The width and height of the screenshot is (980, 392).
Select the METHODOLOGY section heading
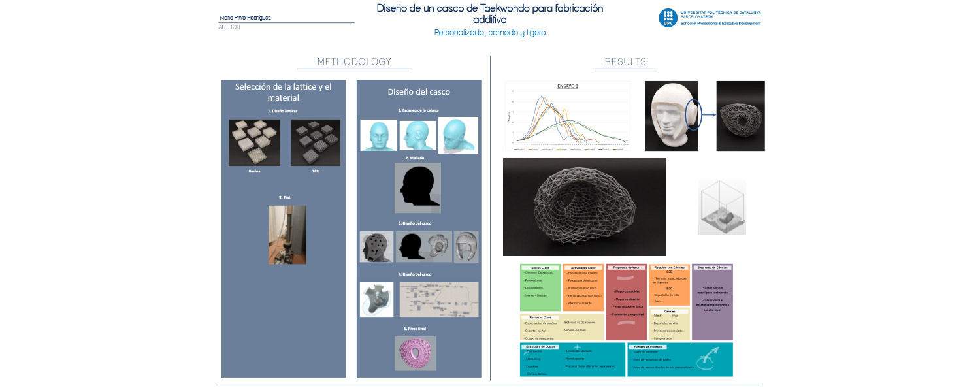[x=354, y=62]
